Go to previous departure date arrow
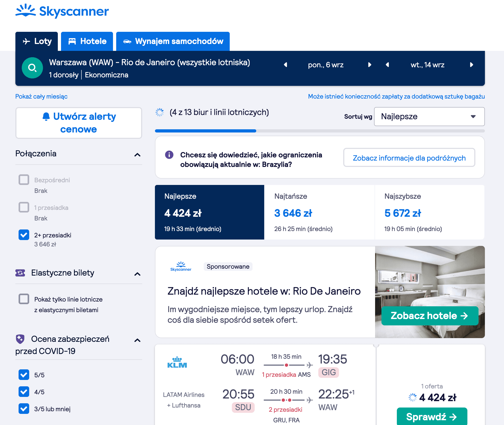504x425 pixels. tap(285, 65)
